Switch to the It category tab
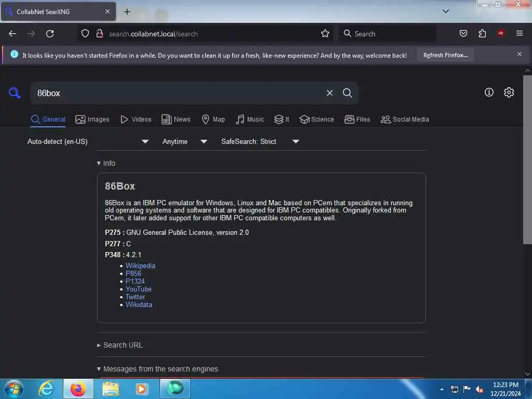This screenshot has height=399, width=532. coord(282,119)
